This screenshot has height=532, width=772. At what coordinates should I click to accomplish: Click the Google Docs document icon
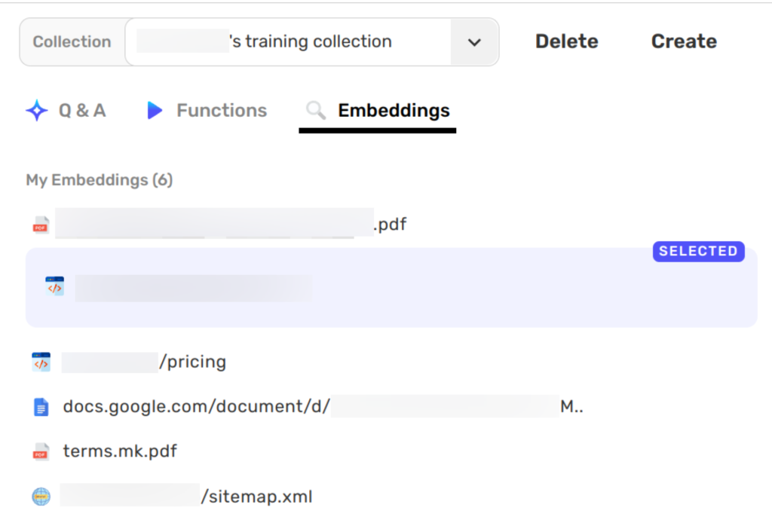41,408
